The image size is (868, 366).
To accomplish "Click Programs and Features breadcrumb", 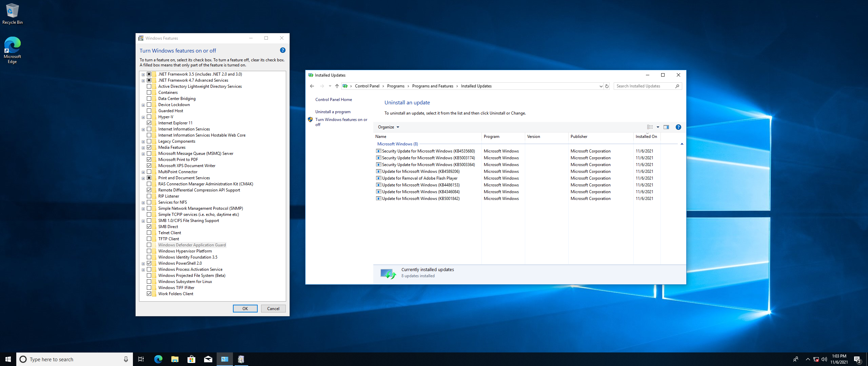I will (x=433, y=86).
